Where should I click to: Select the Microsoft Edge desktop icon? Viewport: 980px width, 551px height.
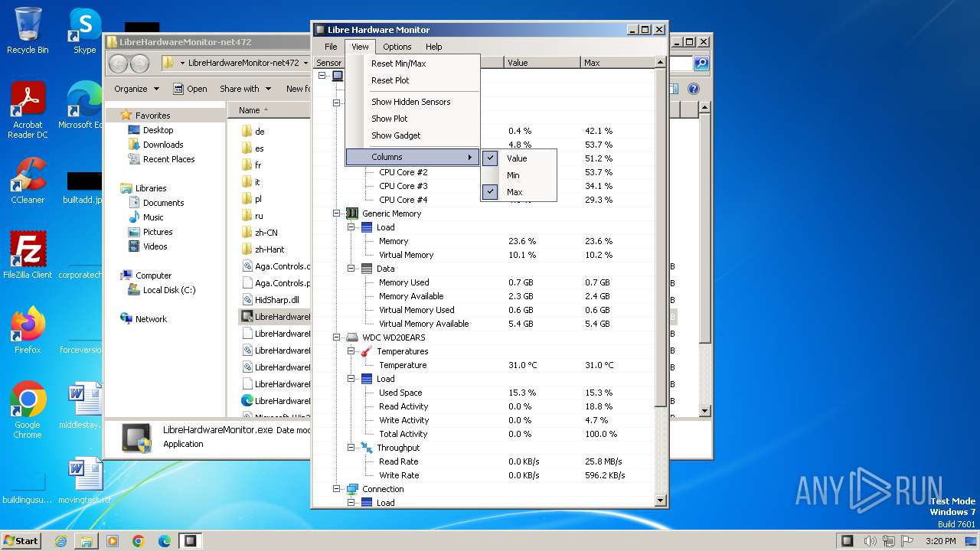pyautogui.click(x=81, y=106)
